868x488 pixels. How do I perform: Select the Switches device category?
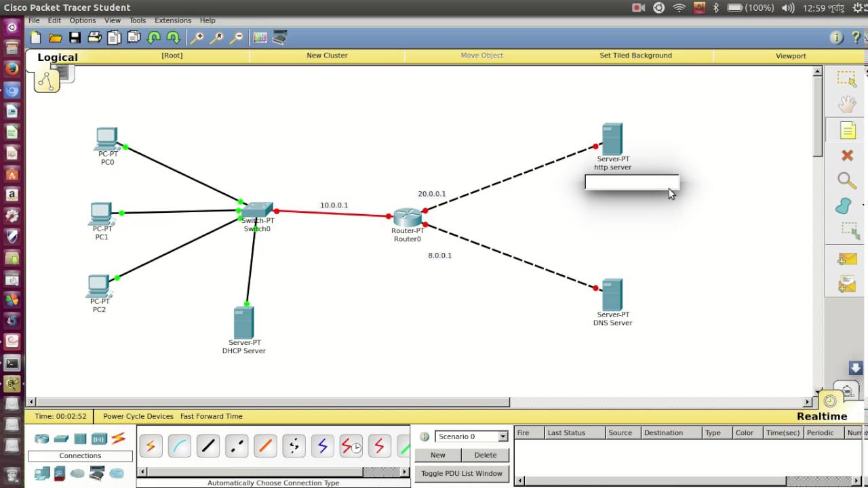click(x=61, y=439)
